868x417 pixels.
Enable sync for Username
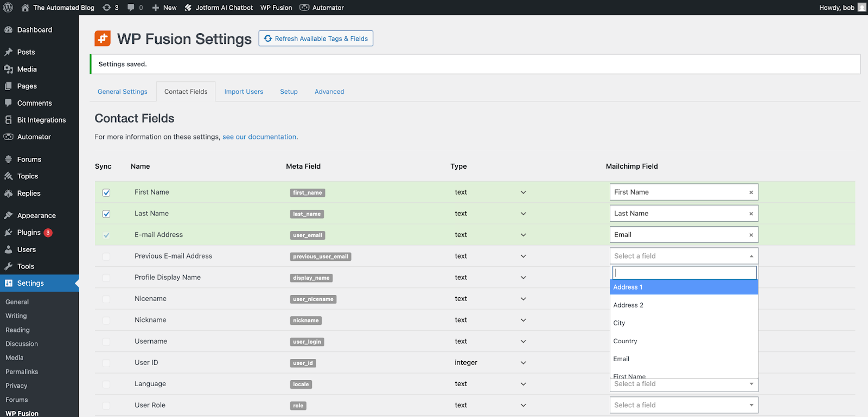click(106, 342)
